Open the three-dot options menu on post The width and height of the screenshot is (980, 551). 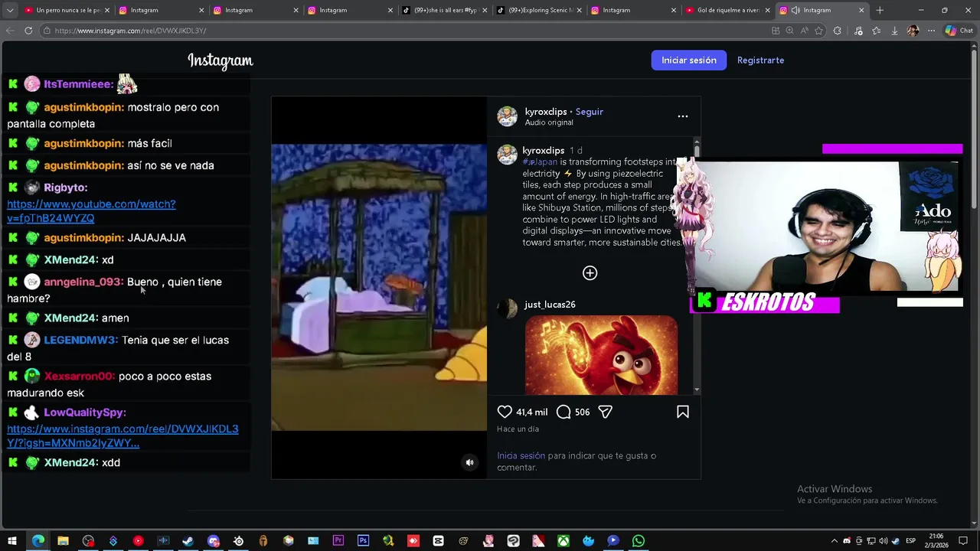pyautogui.click(x=683, y=116)
